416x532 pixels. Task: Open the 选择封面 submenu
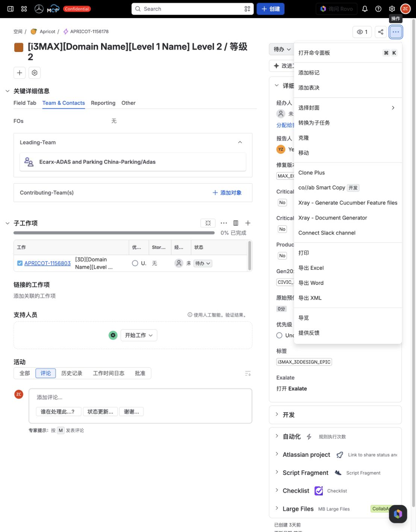pos(348,108)
